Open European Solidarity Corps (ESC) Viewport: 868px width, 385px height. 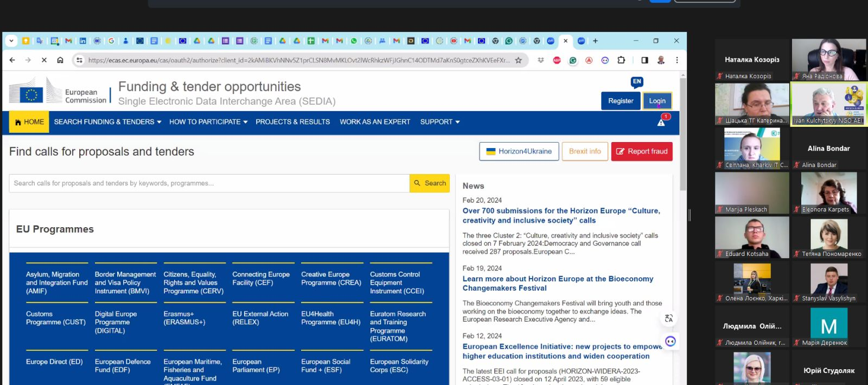point(399,366)
